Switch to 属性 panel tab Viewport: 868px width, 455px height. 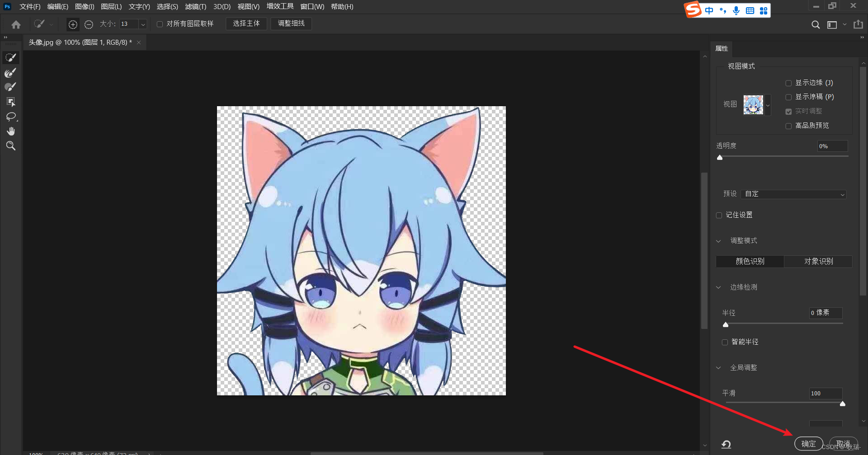point(722,49)
